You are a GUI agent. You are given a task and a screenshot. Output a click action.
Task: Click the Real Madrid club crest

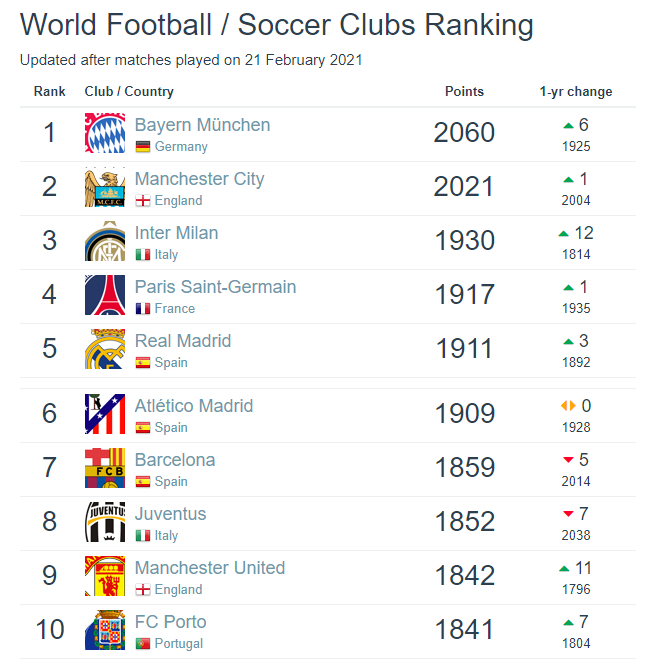coord(105,349)
